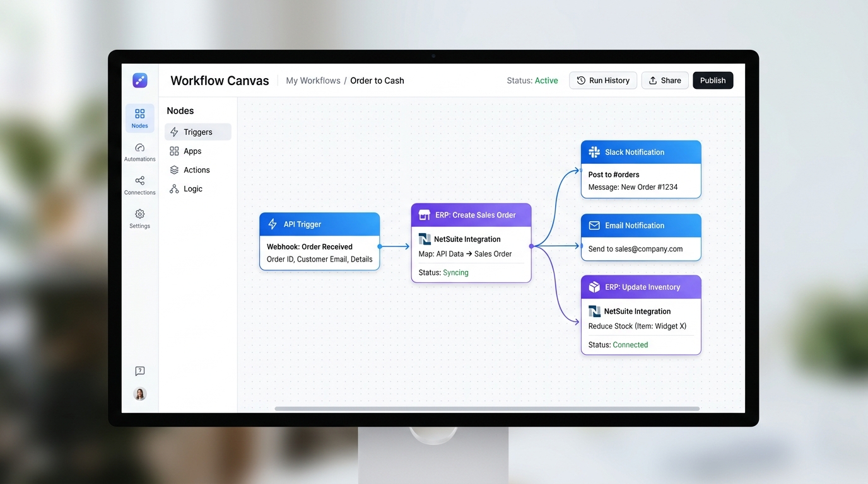
Task: Click 'Map: API Data → Sales Order' text
Action: (x=466, y=254)
